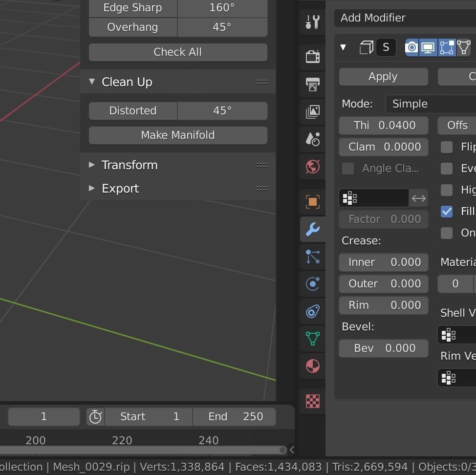Adjust the Thickness 0.0400 field
Image resolution: width=476 pixels, height=475 pixels.
(x=384, y=126)
